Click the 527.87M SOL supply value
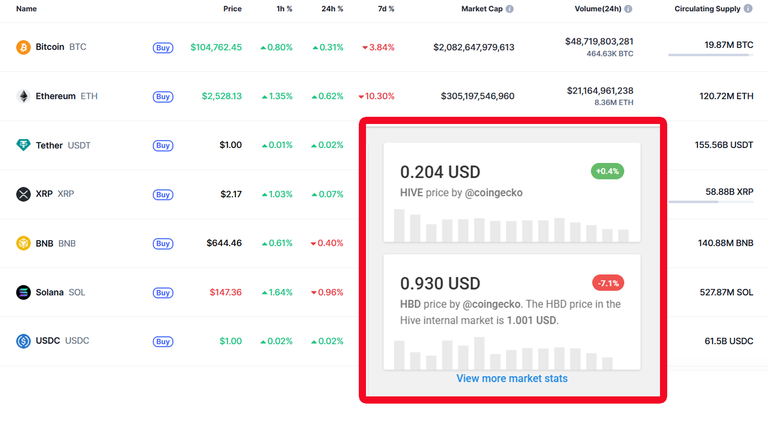Screen dimensions: 768x432 point(726,292)
